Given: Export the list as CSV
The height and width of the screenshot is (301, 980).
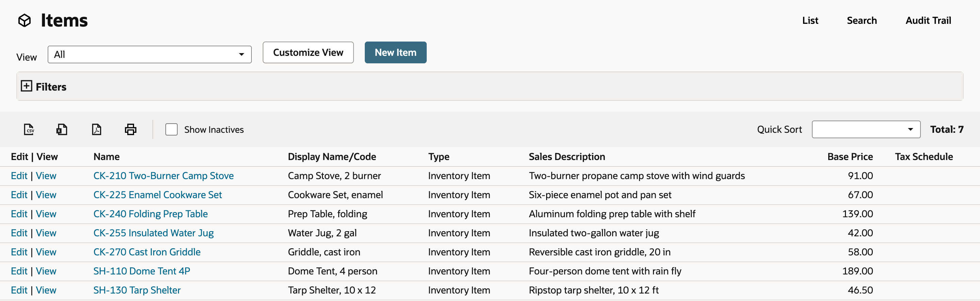Looking at the screenshot, I should click(x=29, y=129).
